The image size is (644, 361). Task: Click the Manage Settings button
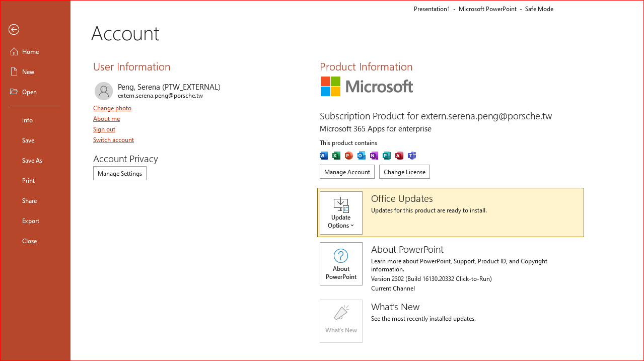click(120, 174)
